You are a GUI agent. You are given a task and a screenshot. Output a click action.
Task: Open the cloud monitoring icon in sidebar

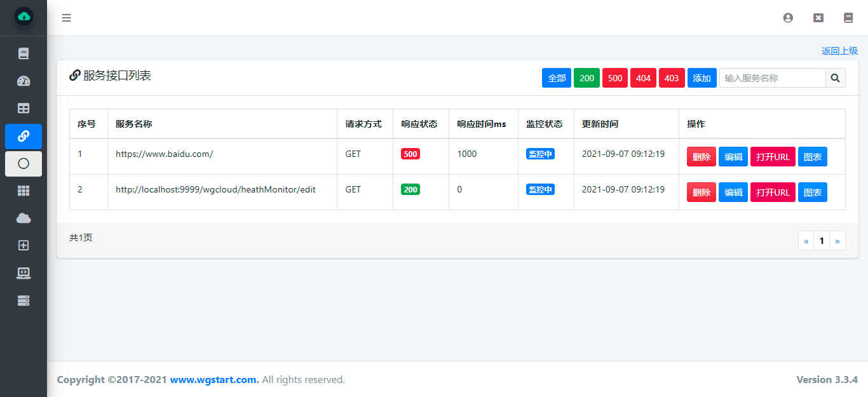(x=23, y=218)
